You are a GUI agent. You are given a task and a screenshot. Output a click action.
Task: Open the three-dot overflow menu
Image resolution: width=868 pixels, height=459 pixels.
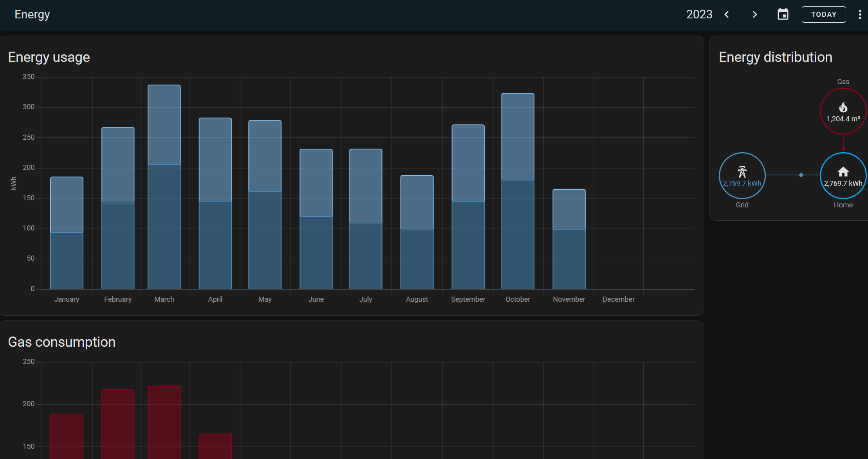(860, 14)
